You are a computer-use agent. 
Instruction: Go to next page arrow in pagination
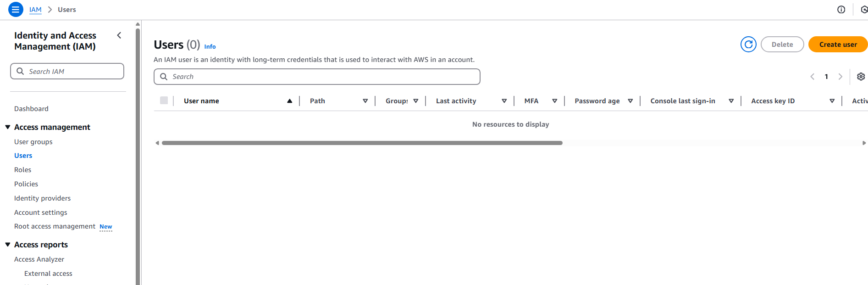coord(840,77)
